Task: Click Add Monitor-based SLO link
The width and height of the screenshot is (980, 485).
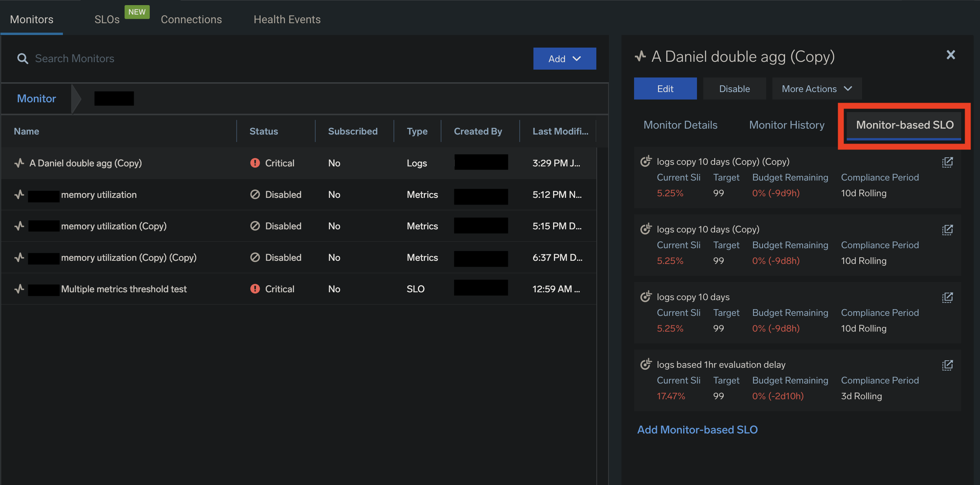Action: click(697, 430)
